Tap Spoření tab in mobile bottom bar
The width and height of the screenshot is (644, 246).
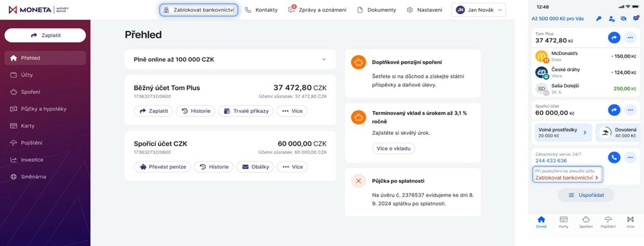point(586,222)
